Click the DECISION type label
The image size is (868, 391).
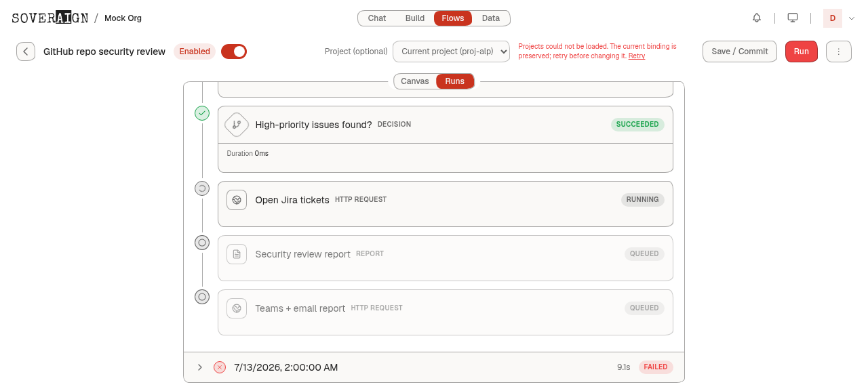tap(395, 125)
